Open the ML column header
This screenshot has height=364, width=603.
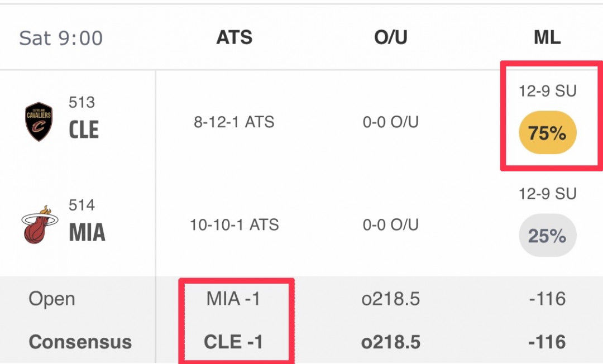[x=547, y=37]
